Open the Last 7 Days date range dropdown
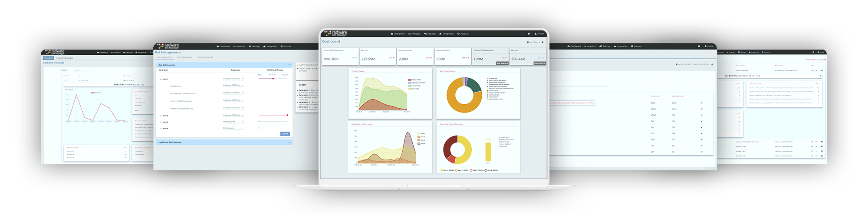 (x=533, y=42)
